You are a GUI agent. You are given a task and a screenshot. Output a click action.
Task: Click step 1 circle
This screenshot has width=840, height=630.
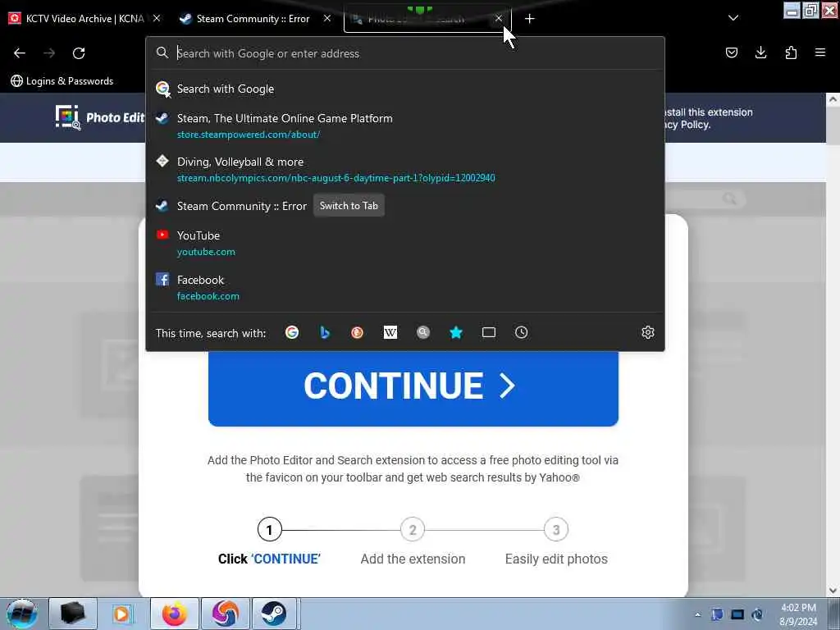tap(269, 530)
